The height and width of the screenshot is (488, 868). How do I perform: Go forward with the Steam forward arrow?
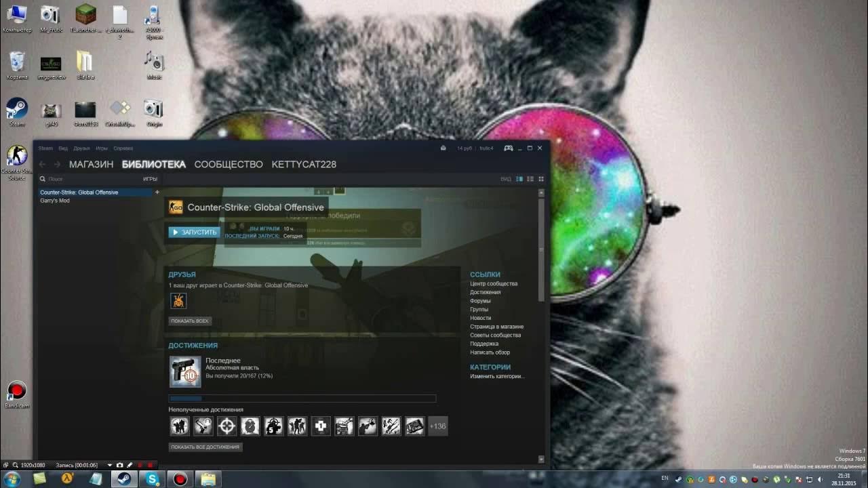(x=57, y=164)
